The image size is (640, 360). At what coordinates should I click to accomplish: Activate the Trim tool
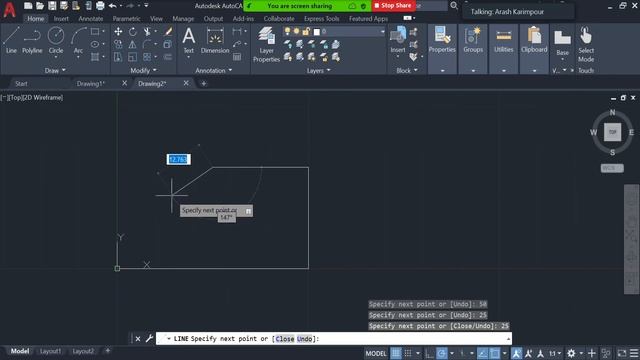(x=147, y=31)
